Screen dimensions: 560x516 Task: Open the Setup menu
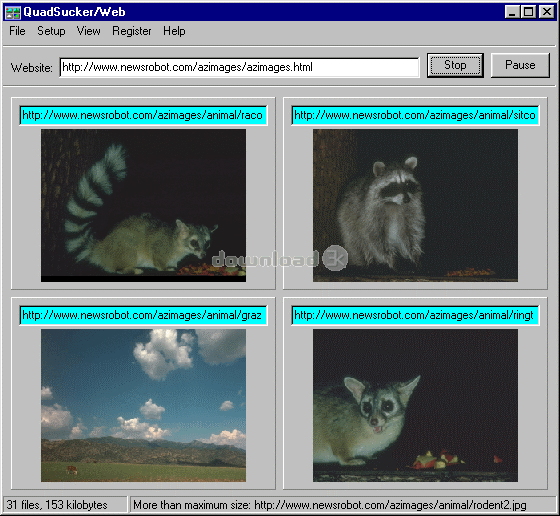coord(51,31)
